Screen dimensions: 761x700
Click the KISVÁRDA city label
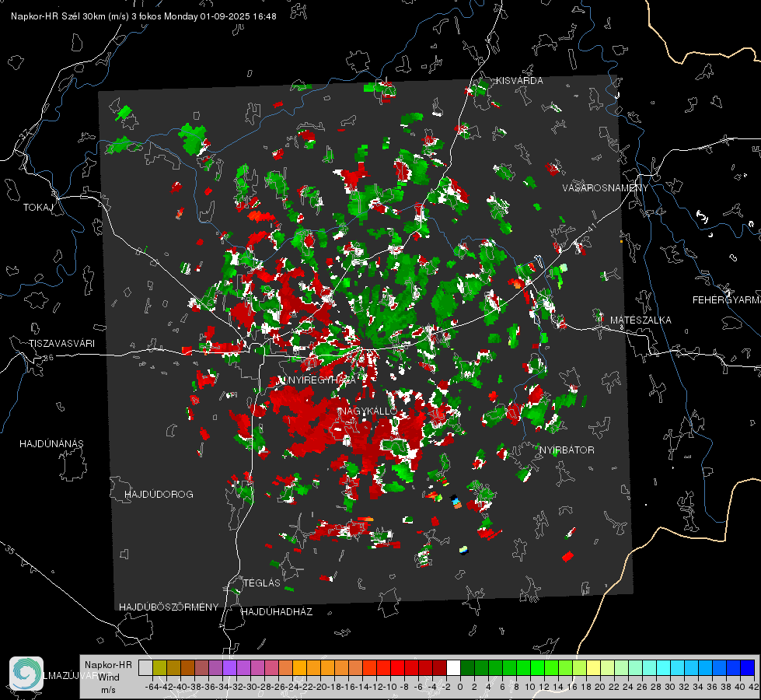[x=519, y=81]
